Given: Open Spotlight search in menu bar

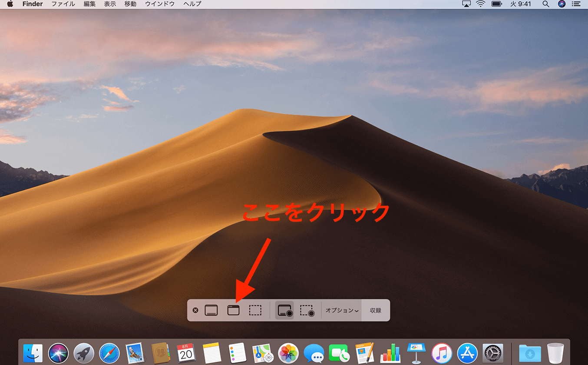Looking at the screenshot, I should (546, 4).
